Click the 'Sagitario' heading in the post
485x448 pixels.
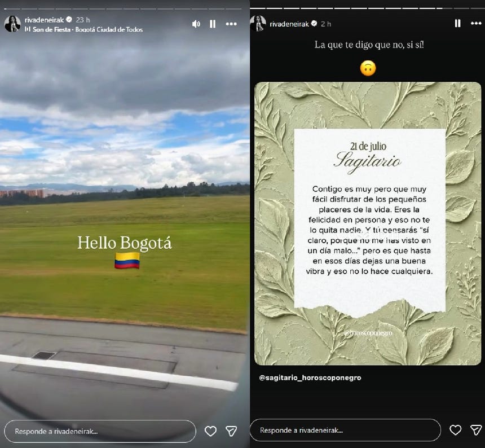click(368, 161)
